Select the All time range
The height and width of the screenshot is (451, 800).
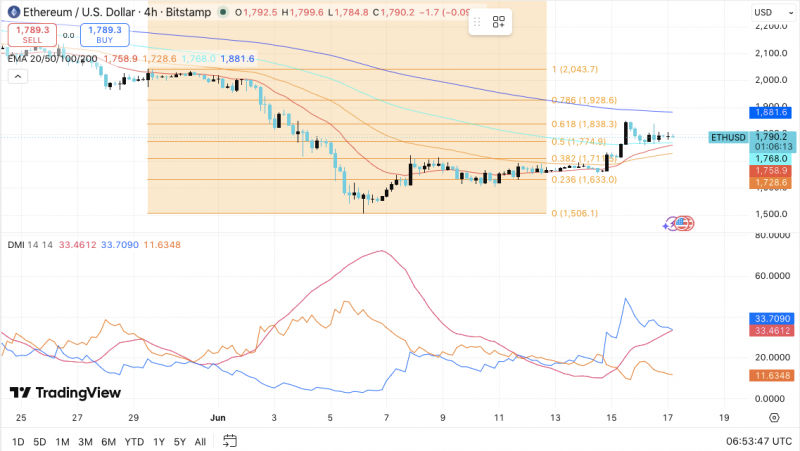(x=200, y=442)
